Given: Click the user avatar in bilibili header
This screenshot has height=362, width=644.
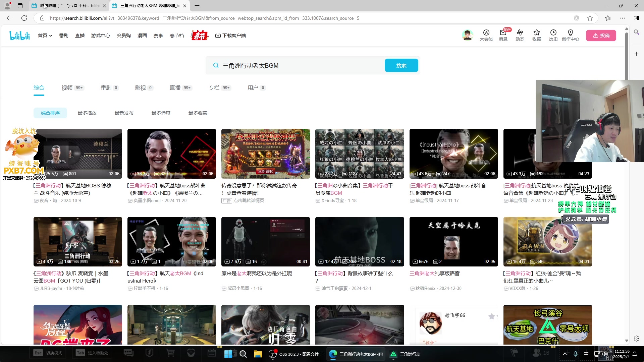Looking at the screenshot, I should [467, 35].
